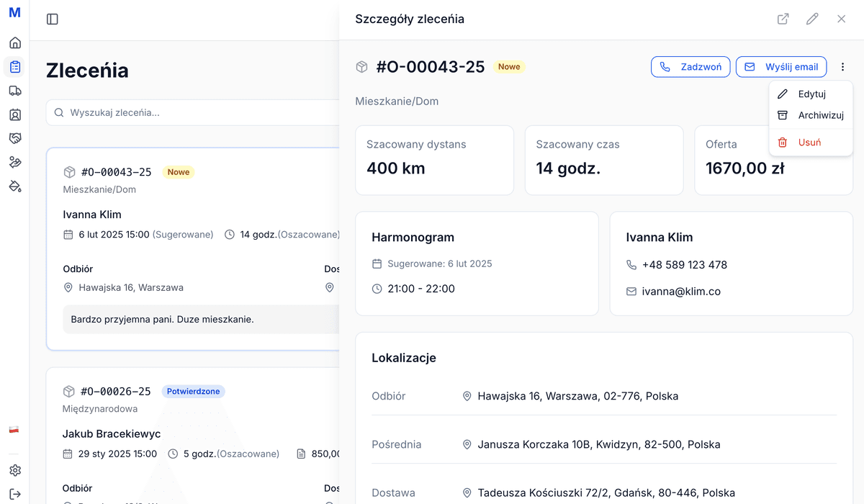
Task: Open settings gear in sidebar
Action: click(15, 470)
